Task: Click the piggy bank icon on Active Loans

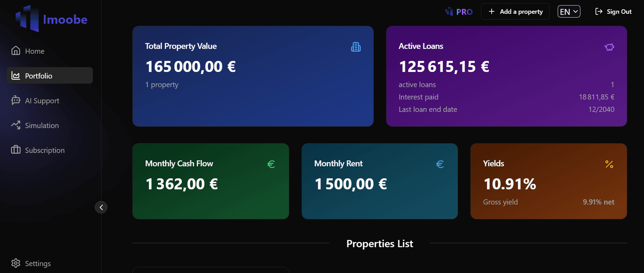Action: click(x=609, y=47)
